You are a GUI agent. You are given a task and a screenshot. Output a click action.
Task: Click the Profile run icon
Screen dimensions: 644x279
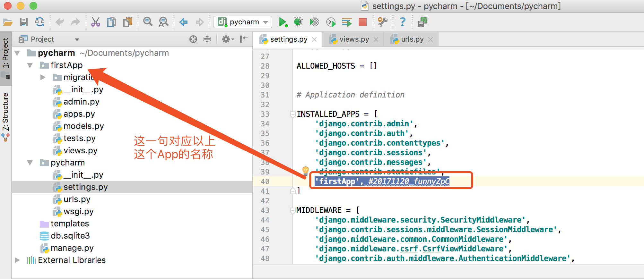[x=331, y=22]
